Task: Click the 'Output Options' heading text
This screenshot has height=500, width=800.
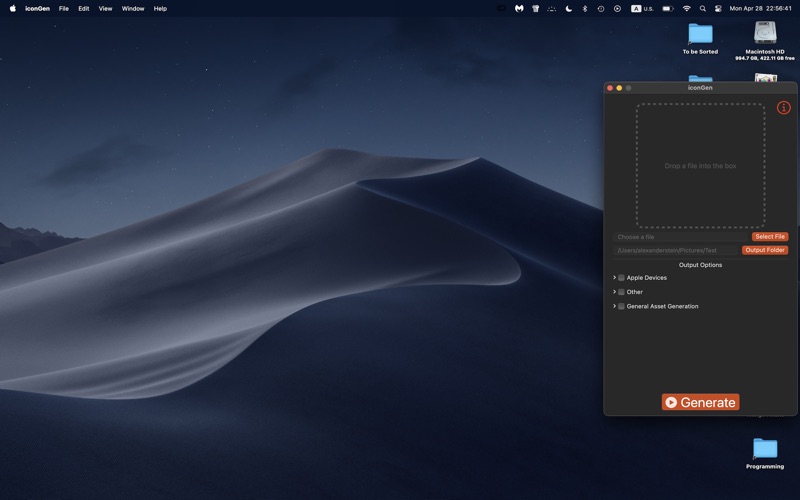Action: [x=700, y=265]
